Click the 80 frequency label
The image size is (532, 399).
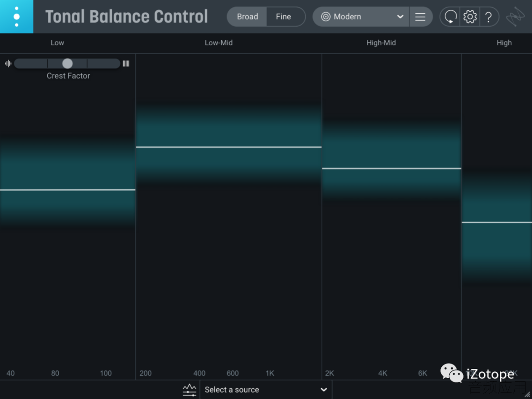pyautogui.click(x=55, y=373)
